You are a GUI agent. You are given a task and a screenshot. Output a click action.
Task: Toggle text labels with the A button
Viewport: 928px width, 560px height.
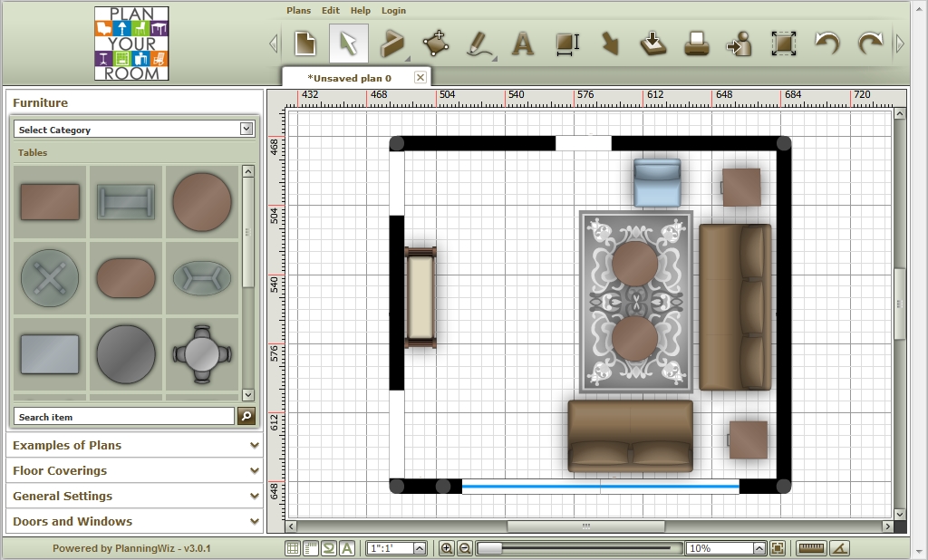tap(348, 546)
